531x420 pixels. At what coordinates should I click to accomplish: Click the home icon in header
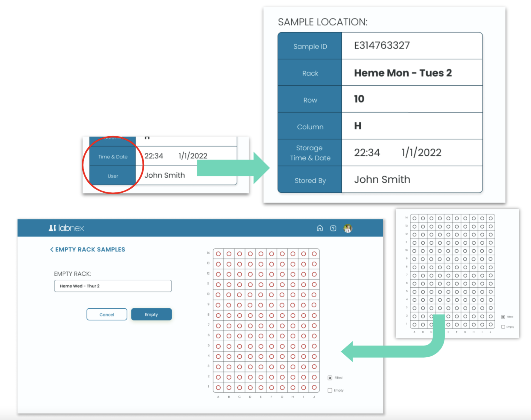coord(319,228)
